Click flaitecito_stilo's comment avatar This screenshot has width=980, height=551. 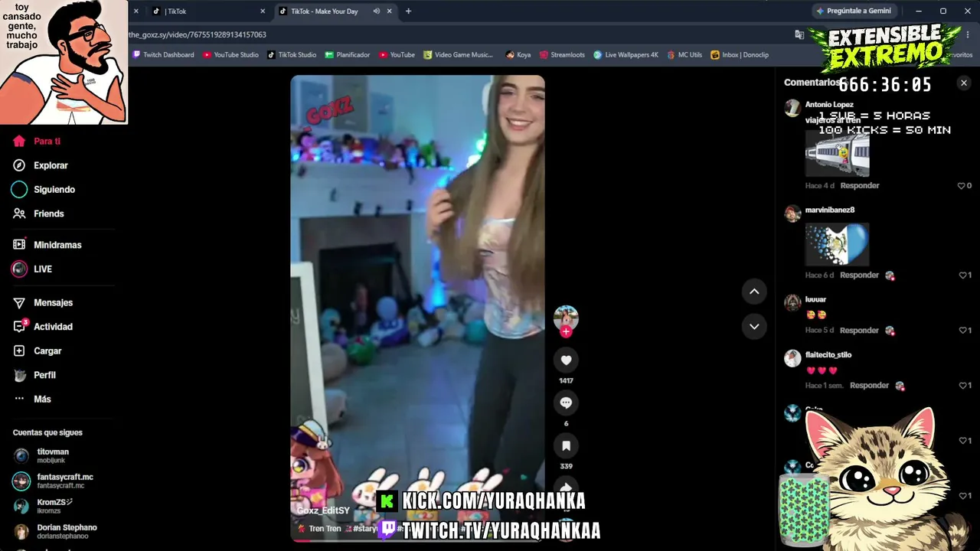pos(792,358)
